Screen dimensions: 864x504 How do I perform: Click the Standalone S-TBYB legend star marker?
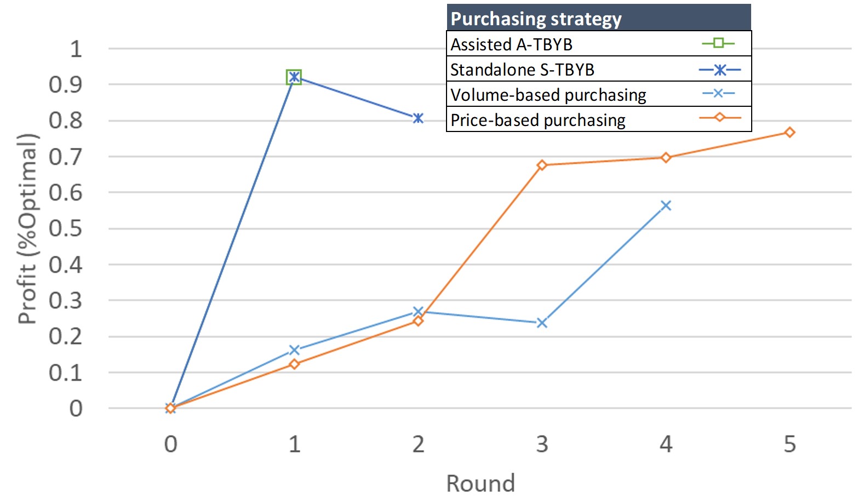pos(720,70)
